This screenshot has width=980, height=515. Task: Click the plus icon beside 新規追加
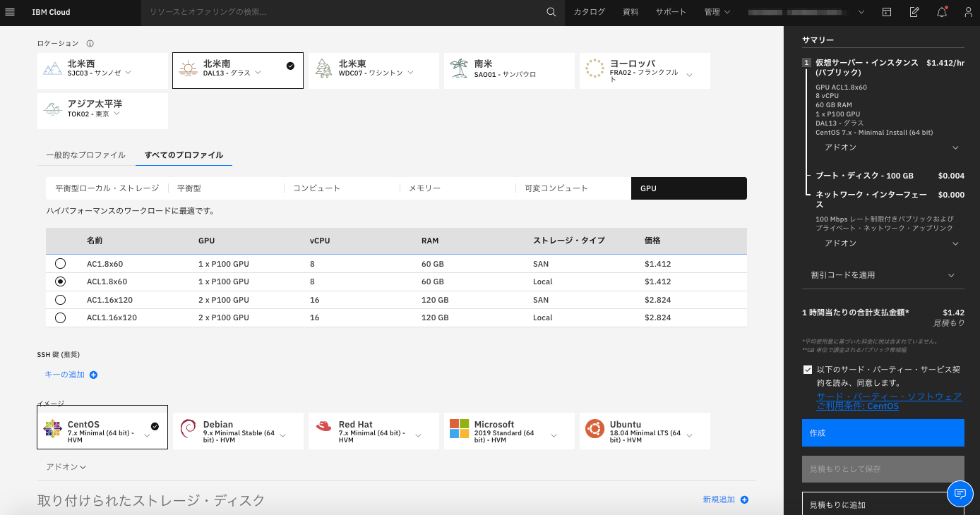(x=744, y=499)
